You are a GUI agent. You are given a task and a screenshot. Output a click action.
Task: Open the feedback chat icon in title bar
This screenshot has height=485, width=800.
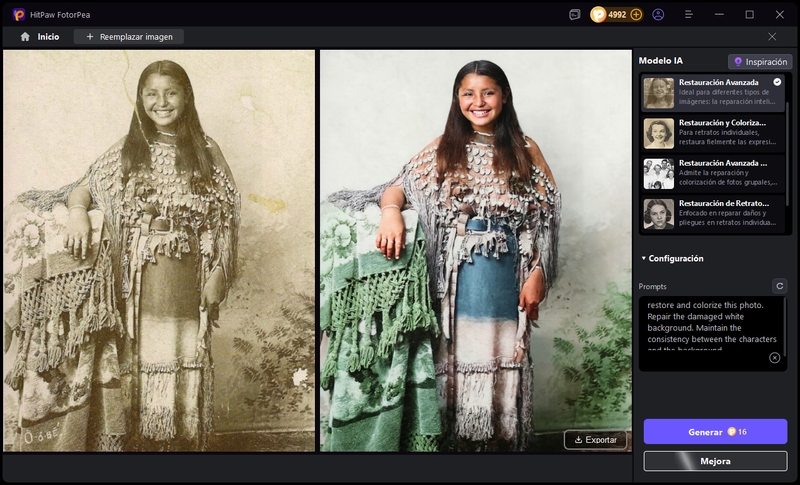[574, 15]
